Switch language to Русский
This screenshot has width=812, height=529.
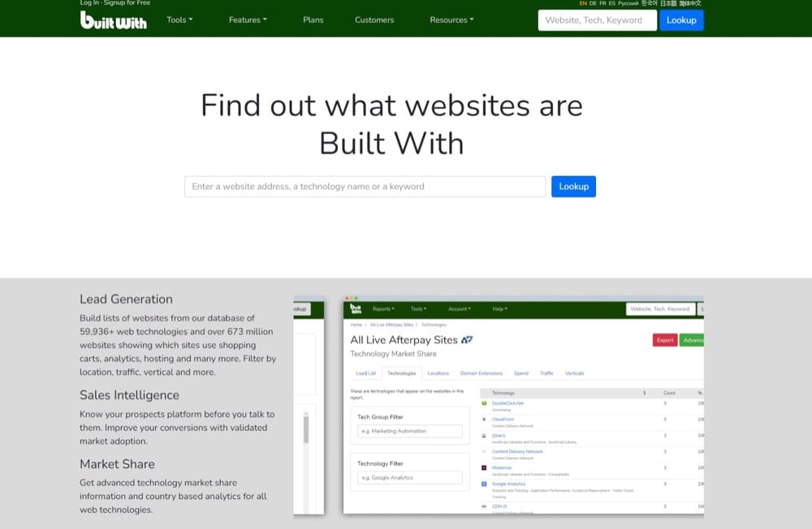tap(628, 3)
